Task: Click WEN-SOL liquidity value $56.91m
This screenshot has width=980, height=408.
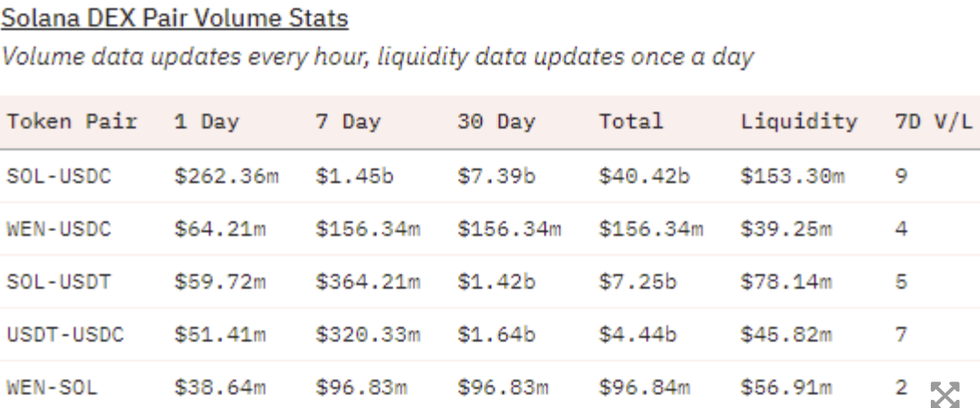Action: [x=786, y=388]
